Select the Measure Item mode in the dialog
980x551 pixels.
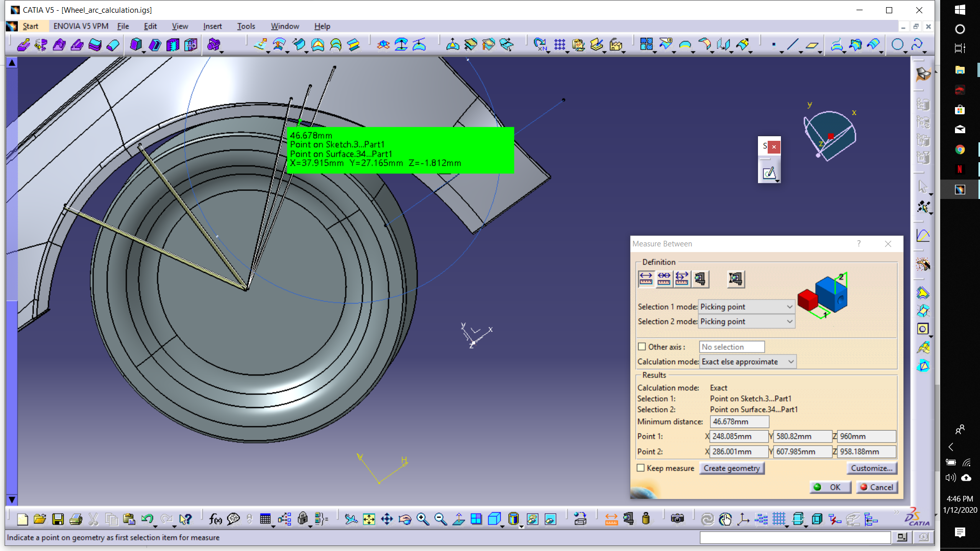(700, 279)
